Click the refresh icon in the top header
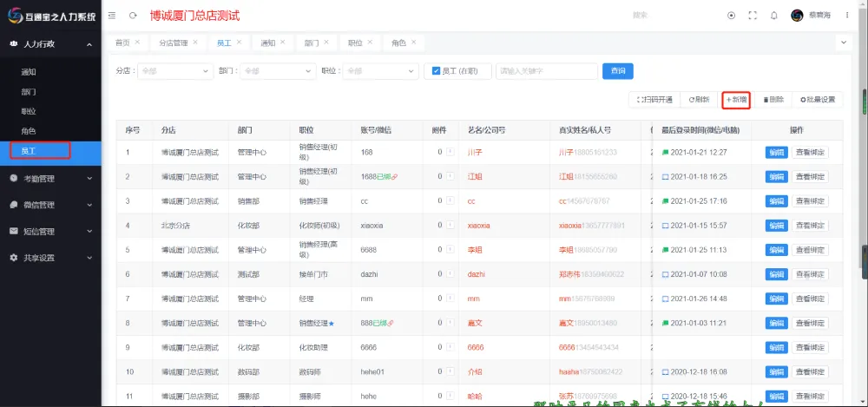Image resolution: width=868 pixels, height=407 pixels. (x=133, y=16)
